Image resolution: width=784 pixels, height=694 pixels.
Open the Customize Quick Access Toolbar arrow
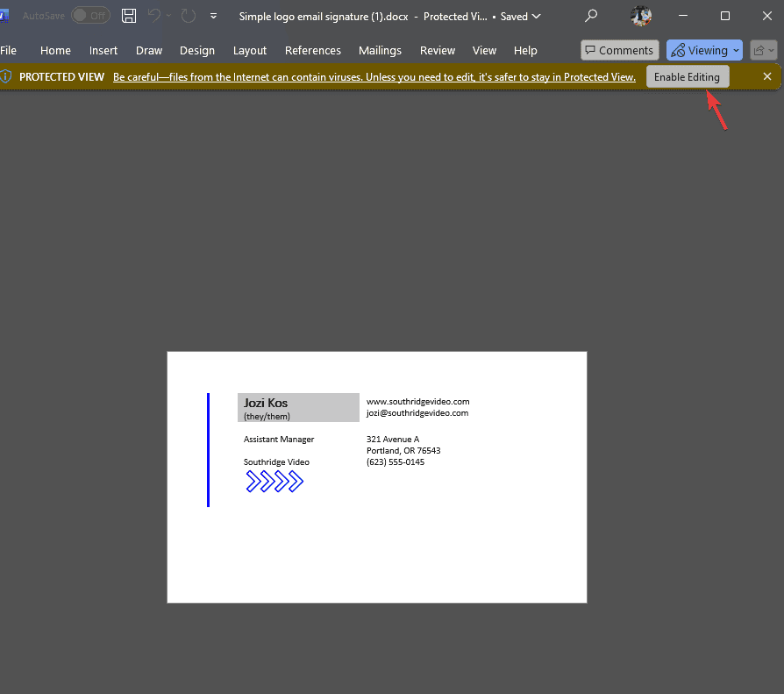[x=213, y=16]
